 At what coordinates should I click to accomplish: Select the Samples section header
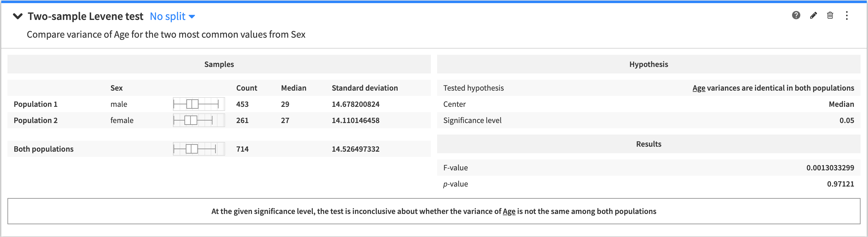pos(219,64)
